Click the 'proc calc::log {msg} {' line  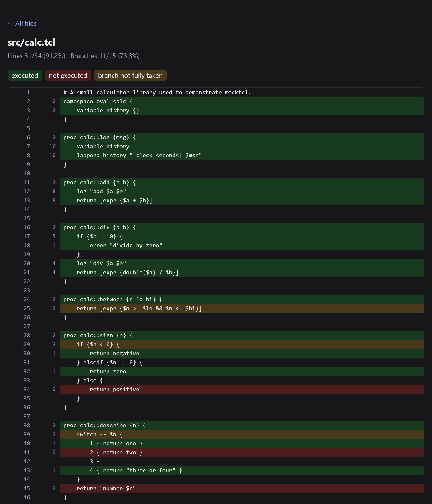[242, 138]
